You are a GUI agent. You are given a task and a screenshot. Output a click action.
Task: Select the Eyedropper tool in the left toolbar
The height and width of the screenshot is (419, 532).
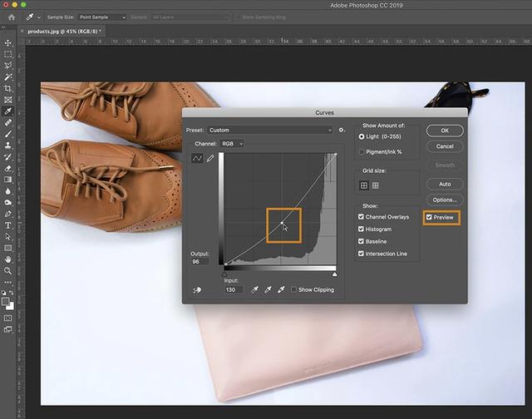(7, 111)
